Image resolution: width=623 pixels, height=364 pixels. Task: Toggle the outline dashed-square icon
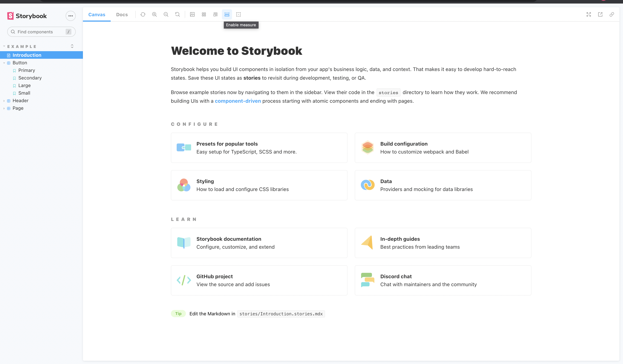(x=238, y=15)
